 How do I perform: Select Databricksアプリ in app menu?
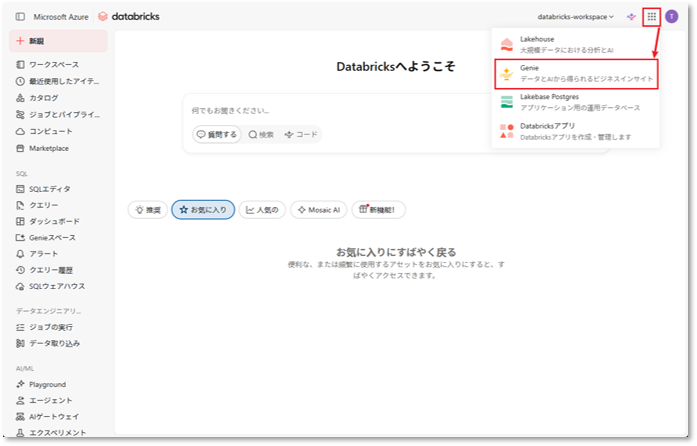tap(576, 131)
